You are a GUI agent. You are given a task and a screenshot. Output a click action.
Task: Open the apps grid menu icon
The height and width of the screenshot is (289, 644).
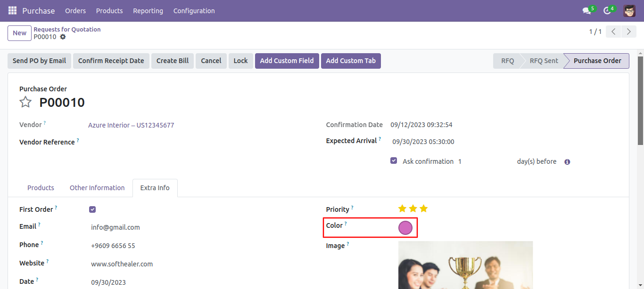(12, 10)
